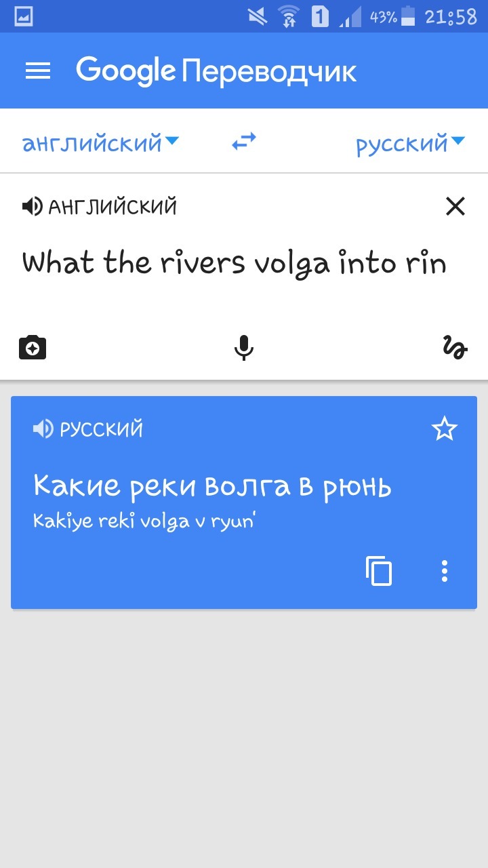
Task: Edit the text 'What the rivers volga into rin'
Action: tap(235, 263)
